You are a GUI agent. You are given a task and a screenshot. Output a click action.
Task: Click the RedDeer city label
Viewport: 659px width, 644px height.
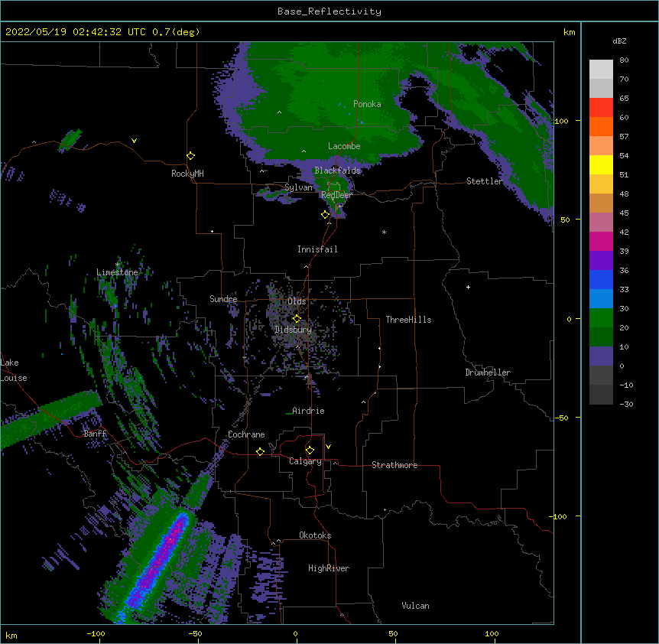336,195
